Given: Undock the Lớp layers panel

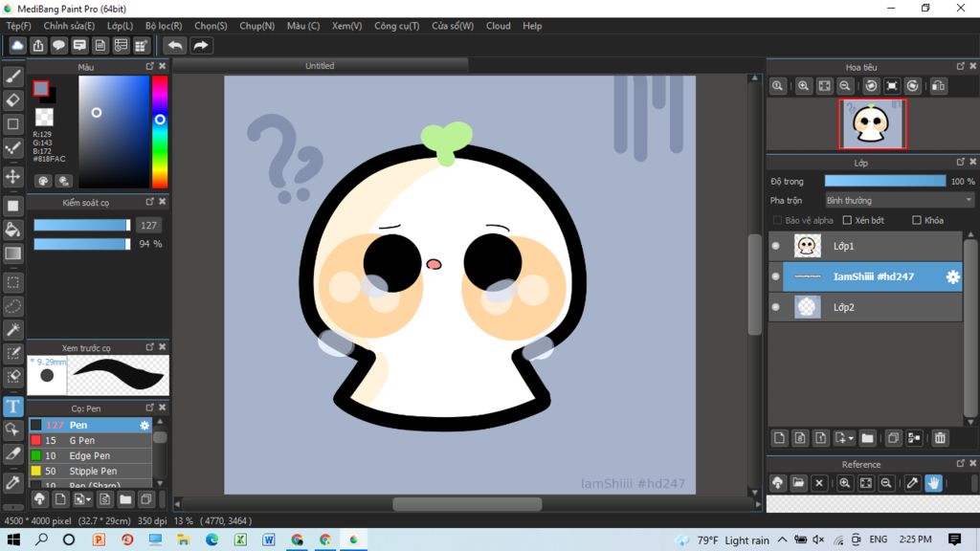Looking at the screenshot, I should (x=961, y=162).
